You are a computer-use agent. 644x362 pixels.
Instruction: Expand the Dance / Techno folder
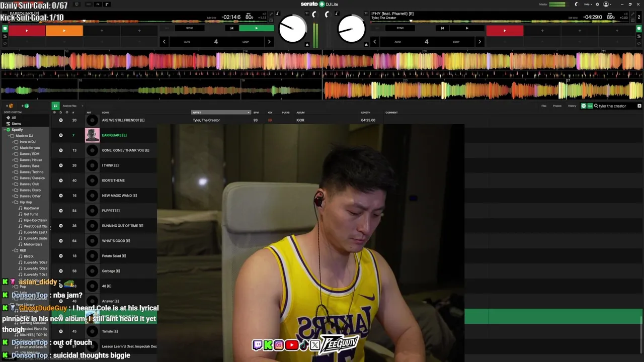(x=12, y=172)
